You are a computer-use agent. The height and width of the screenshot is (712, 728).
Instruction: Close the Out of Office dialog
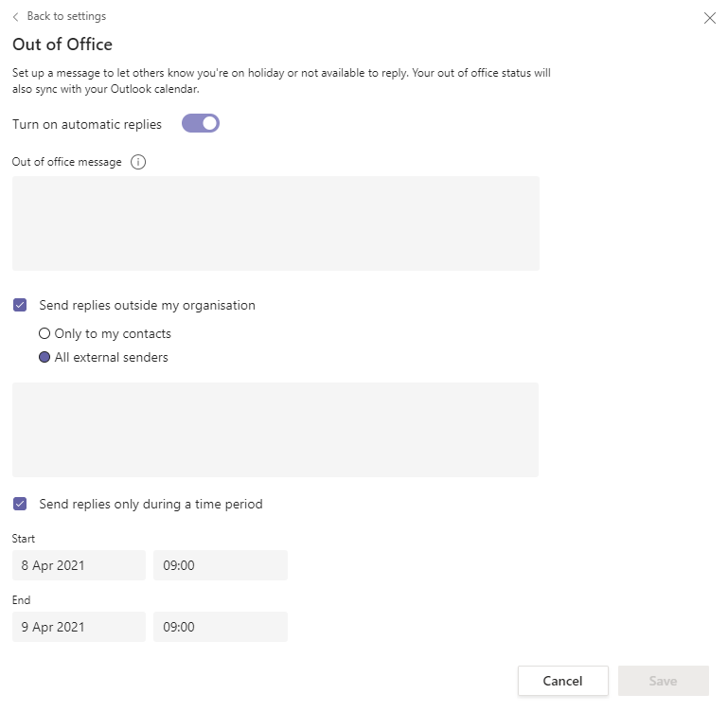point(709,18)
